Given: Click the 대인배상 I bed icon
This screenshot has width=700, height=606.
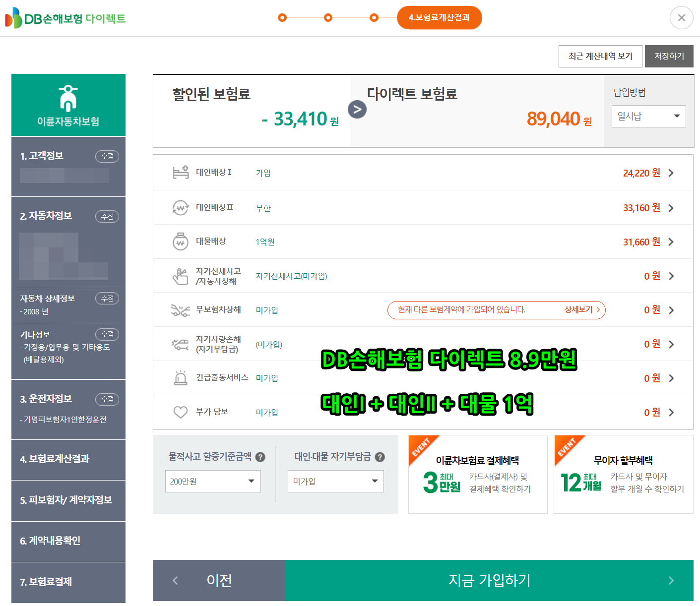Looking at the screenshot, I should pyautogui.click(x=181, y=173).
